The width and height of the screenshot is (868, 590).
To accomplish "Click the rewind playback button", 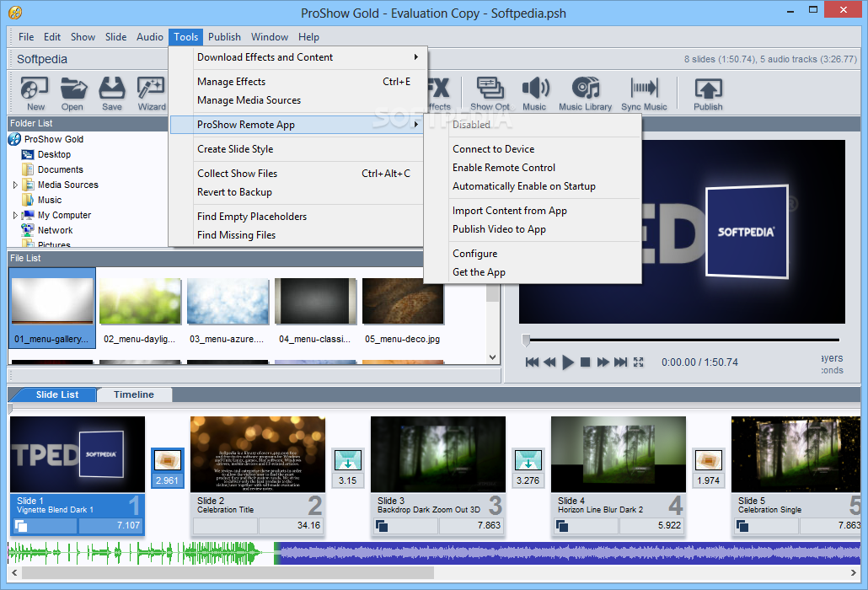I will (549, 362).
